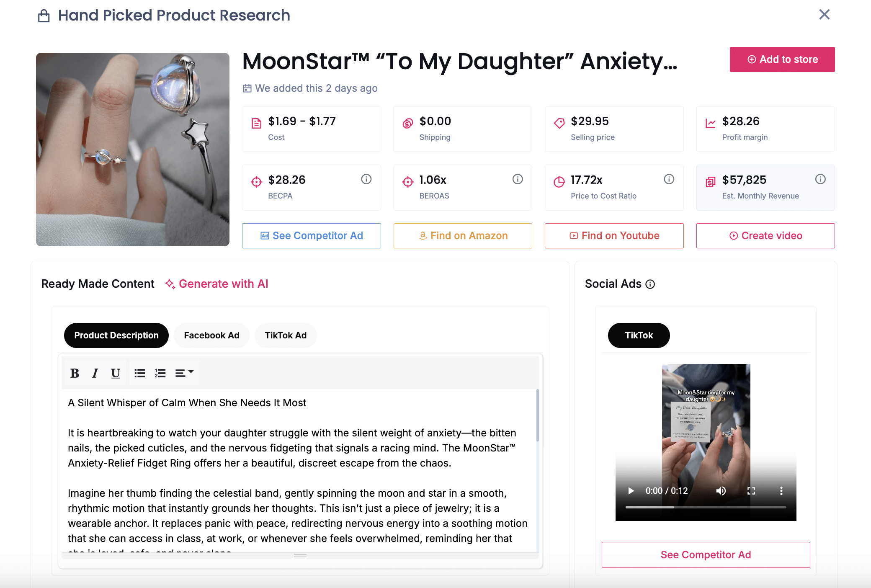The height and width of the screenshot is (588, 871).
Task: Enter fullscreen for the ad video
Action: coord(751,491)
